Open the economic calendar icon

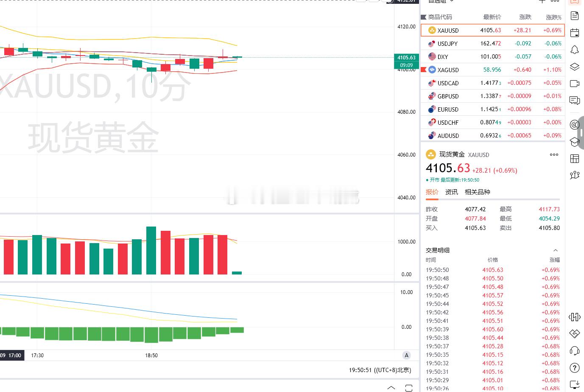(x=575, y=33)
